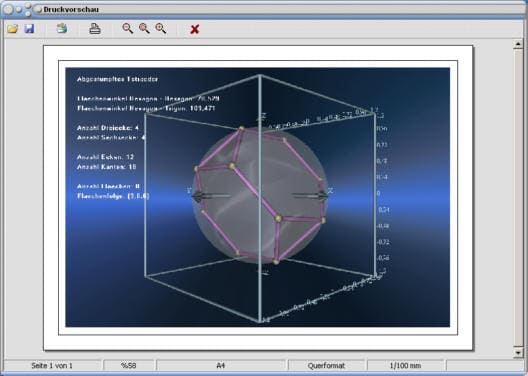Viewport: 528px width, 376px height.
Task: Click the 'Querformat' orientation status field
Action: 326,366
